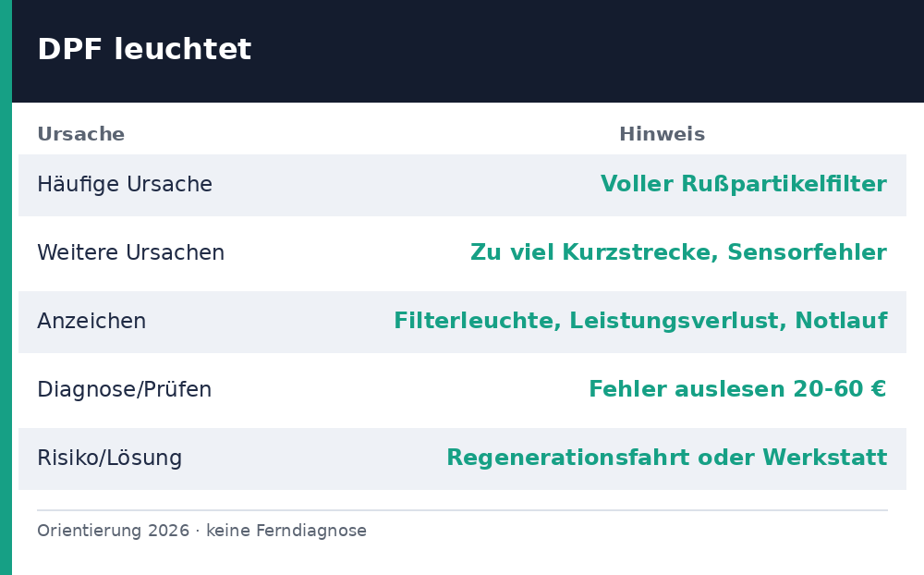Click the word 'Notlauf' in Anzeichen row

point(841,321)
